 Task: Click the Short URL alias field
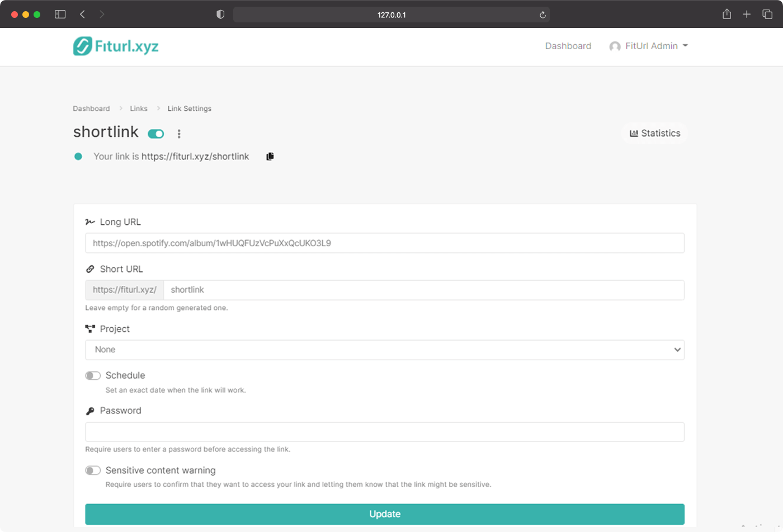click(424, 290)
